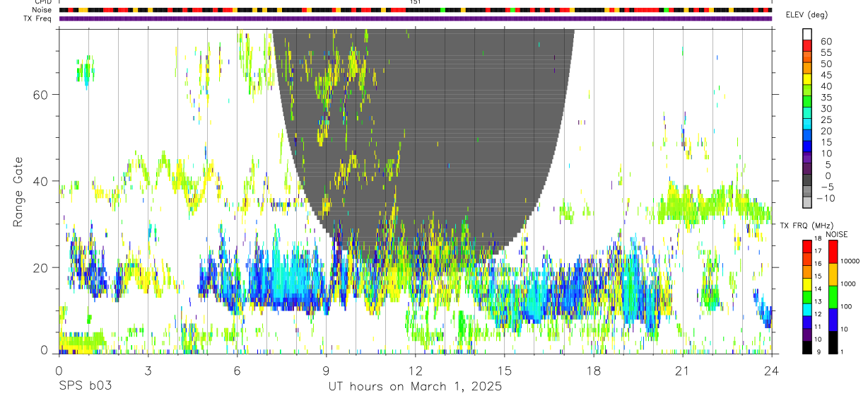Click the green 30–35 ELEV color segment

(x=807, y=103)
